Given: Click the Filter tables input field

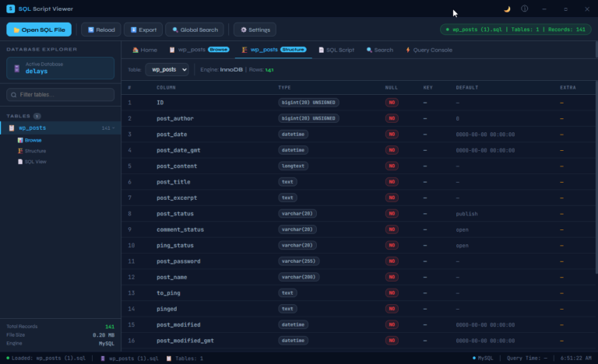Looking at the screenshot, I should [x=60, y=95].
